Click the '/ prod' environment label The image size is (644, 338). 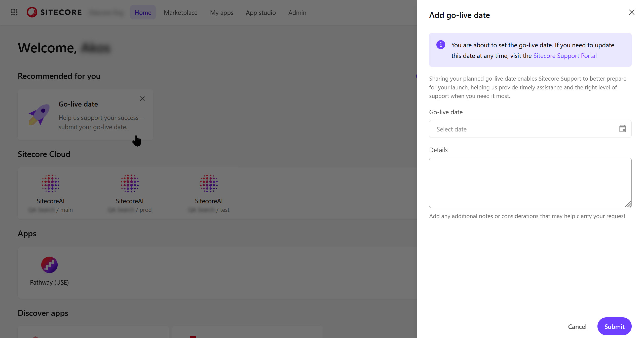144,210
